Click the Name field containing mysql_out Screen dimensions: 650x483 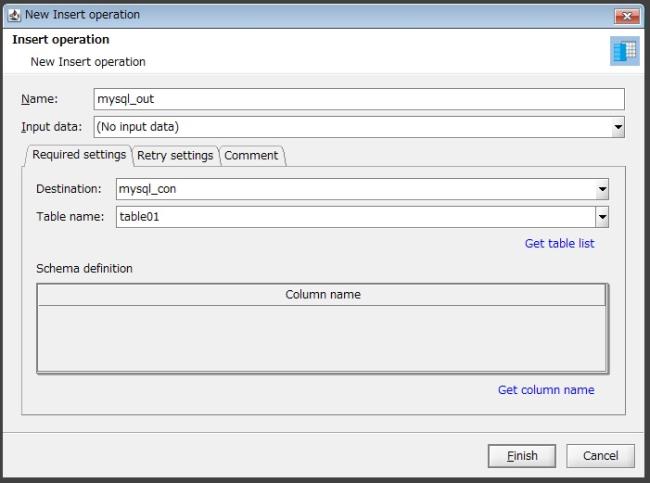359,99
